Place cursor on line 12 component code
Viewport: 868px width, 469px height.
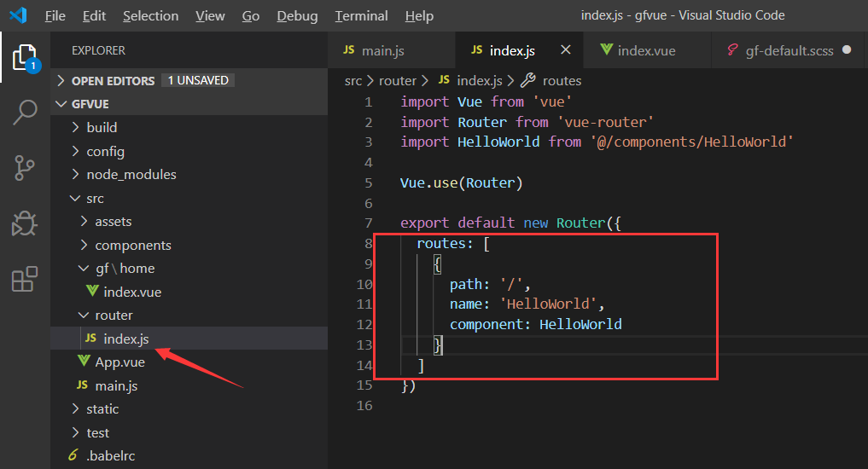click(535, 324)
